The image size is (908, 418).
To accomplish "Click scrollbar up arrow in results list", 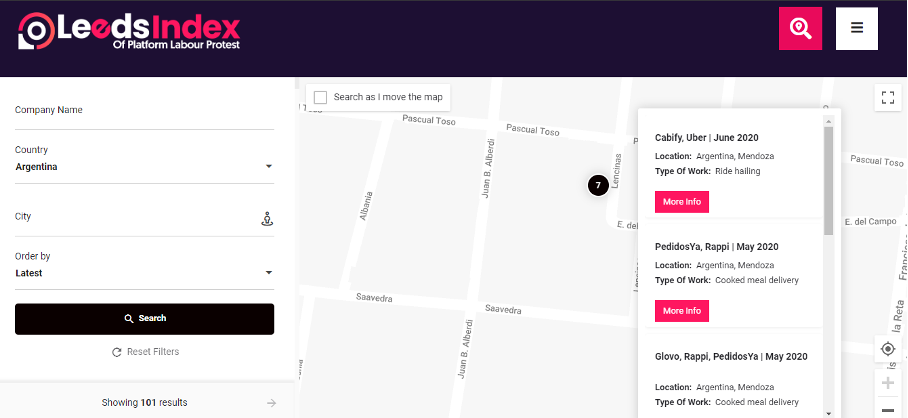I will pos(829,122).
